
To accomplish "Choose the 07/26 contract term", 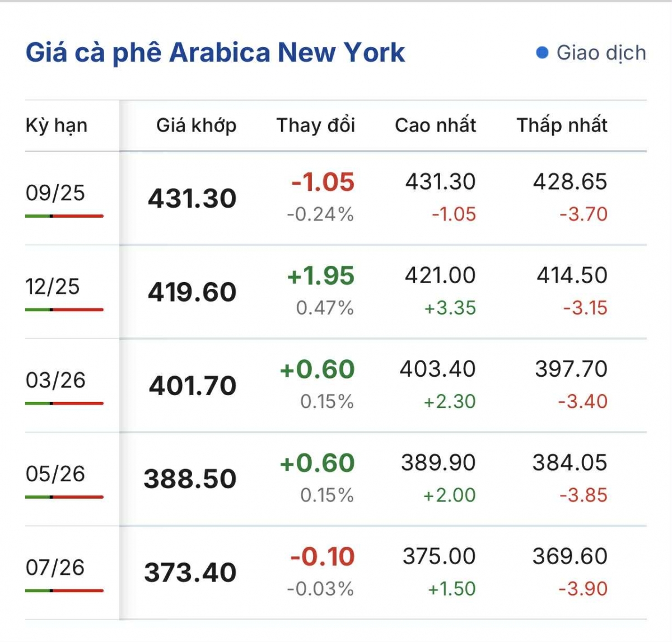I will pos(55,568).
